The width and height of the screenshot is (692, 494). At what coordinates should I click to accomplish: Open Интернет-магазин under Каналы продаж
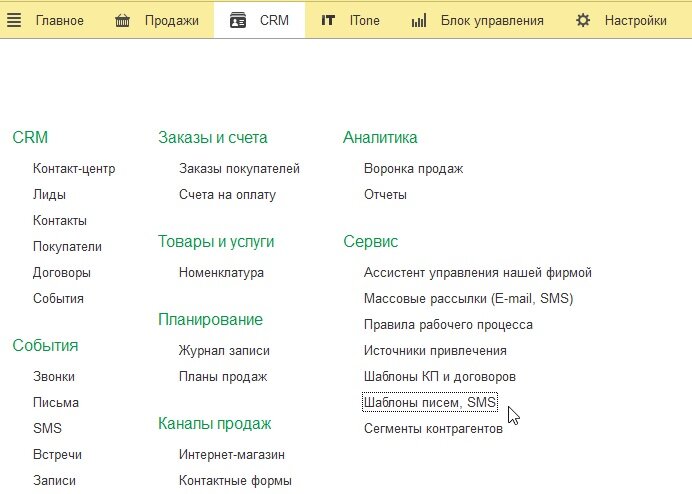[231, 454]
